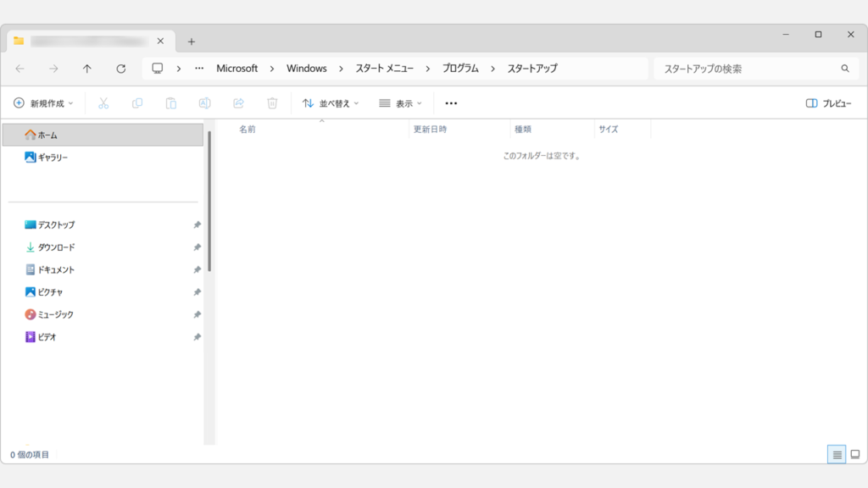Sort files by clicking the 名前 column header
Viewport: 868px width, 488px height.
246,129
